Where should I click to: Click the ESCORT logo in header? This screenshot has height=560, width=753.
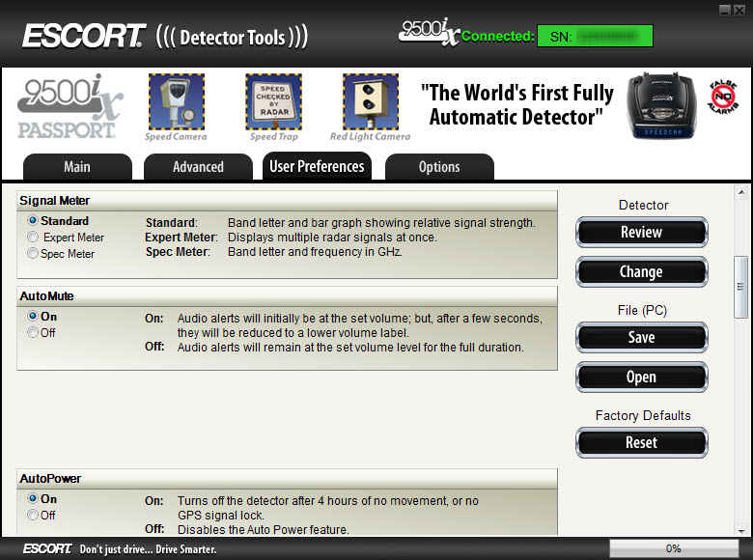[x=84, y=37]
